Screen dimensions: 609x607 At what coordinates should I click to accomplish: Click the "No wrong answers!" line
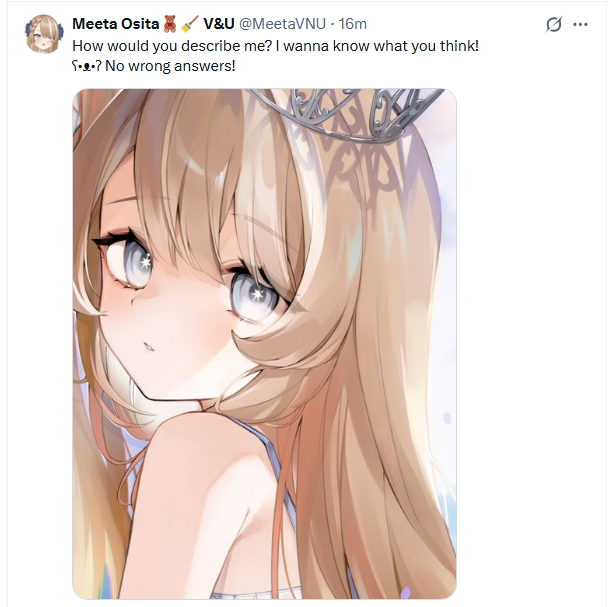[170, 66]
